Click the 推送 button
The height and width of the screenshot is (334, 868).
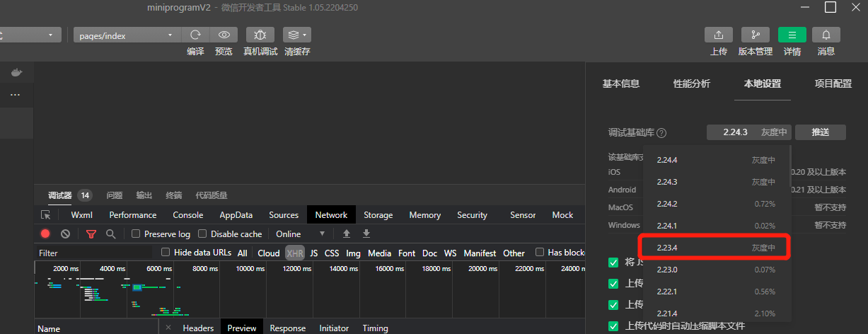pos(820,132)
